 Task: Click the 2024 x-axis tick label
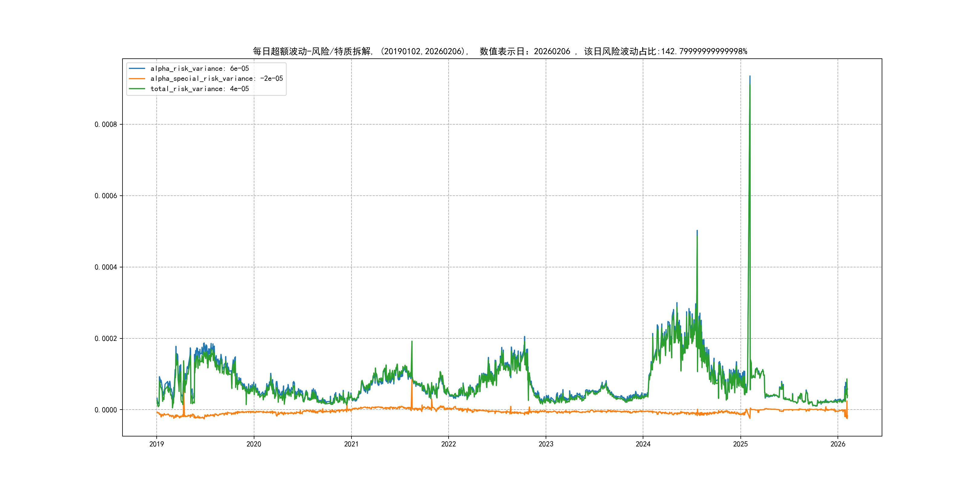point(643,444)
